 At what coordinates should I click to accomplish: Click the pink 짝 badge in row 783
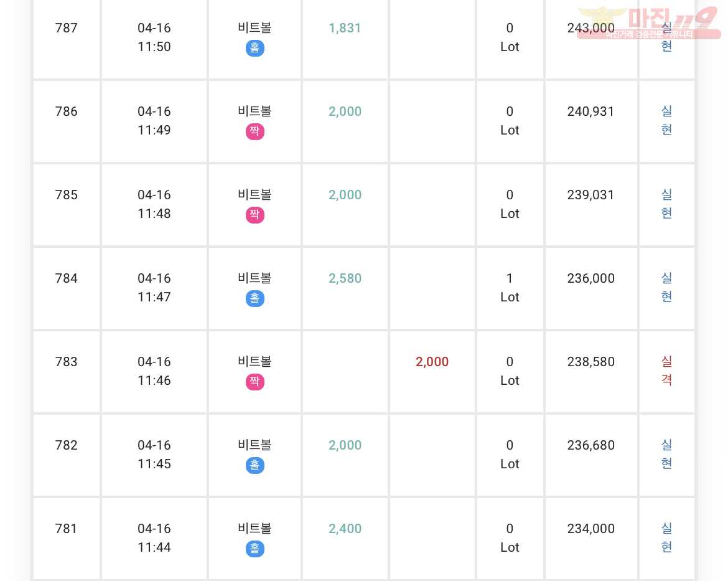[x=255, y=382]
